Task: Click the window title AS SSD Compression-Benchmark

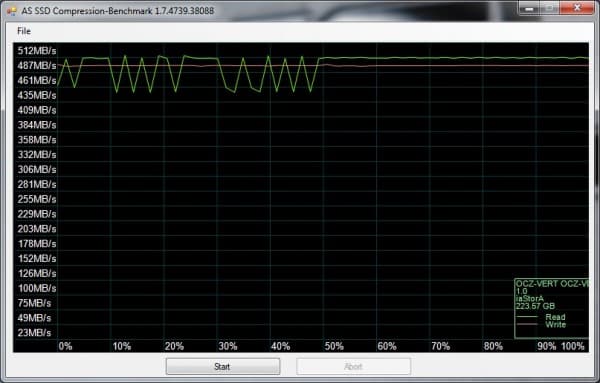Action: click(x=117, y=11)
